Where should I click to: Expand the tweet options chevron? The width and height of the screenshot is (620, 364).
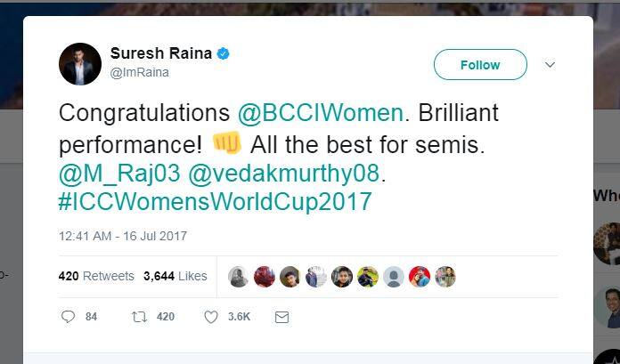click(550, 65)
